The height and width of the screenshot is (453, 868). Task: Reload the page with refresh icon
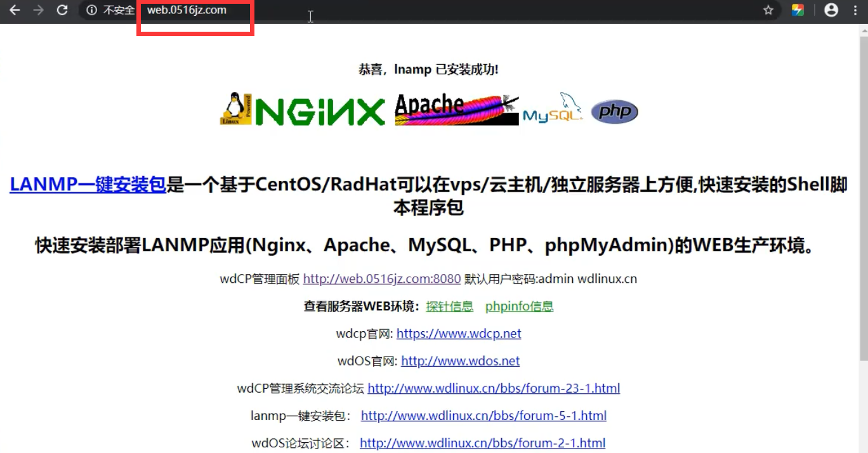pos(62,10)
